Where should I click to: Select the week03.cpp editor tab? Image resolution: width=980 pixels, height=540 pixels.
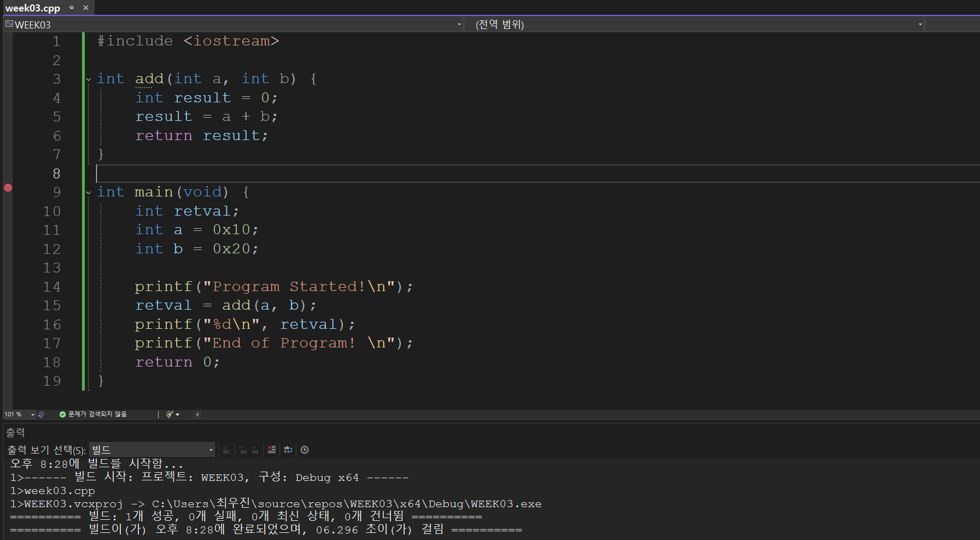33,8
